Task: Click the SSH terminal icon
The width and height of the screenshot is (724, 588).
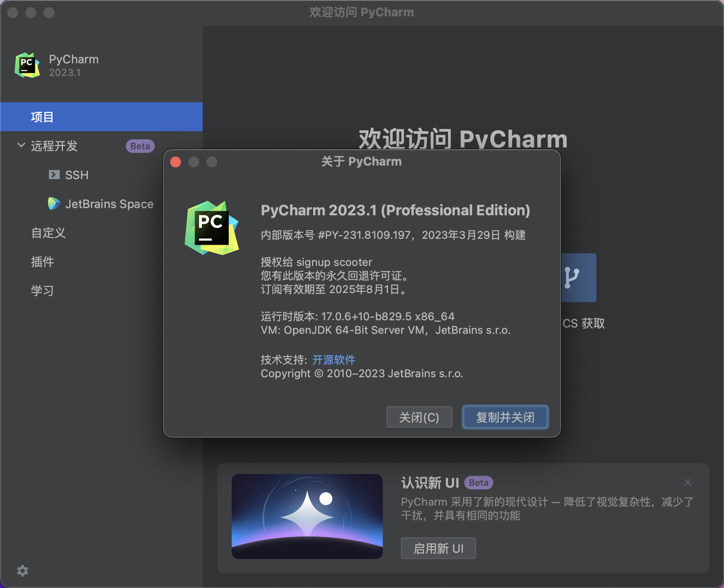Action: (x=54, y=175)
